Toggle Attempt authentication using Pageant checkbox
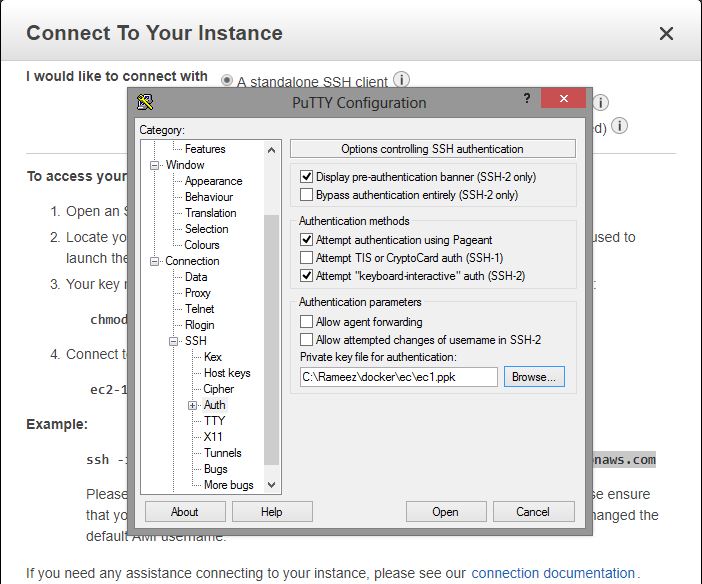This screenshot has height=584, width=702. click(x=306, y=240)
